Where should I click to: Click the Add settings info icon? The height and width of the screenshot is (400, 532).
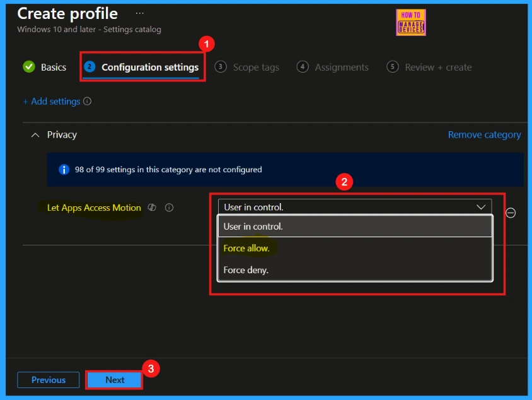[87, 101]
